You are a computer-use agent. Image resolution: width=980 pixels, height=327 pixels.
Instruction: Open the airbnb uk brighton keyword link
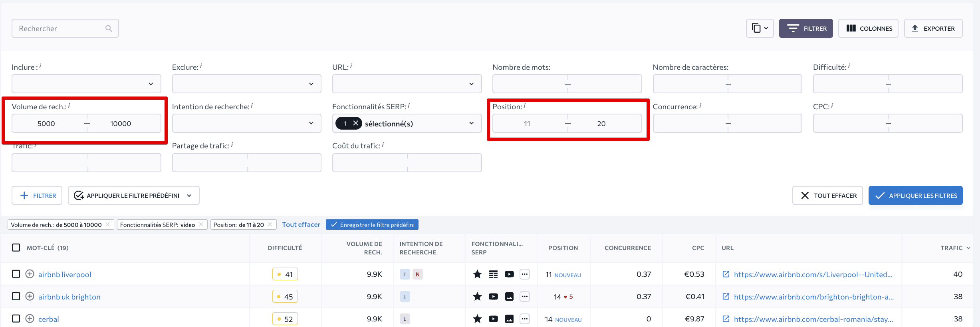[x=69, y=297]
